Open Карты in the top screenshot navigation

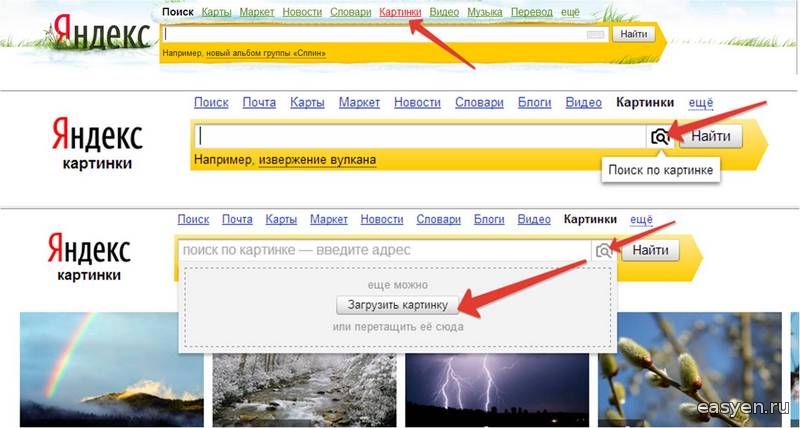click(216, 12)
